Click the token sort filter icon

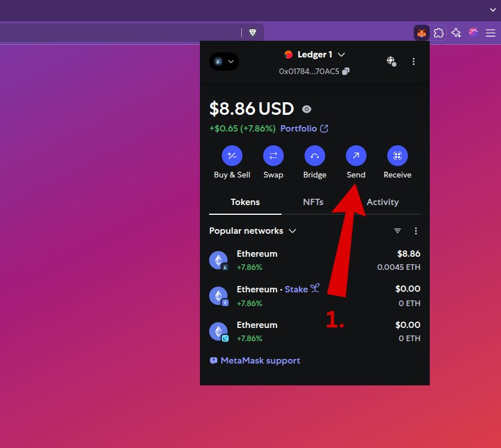(x=398, y=230)
